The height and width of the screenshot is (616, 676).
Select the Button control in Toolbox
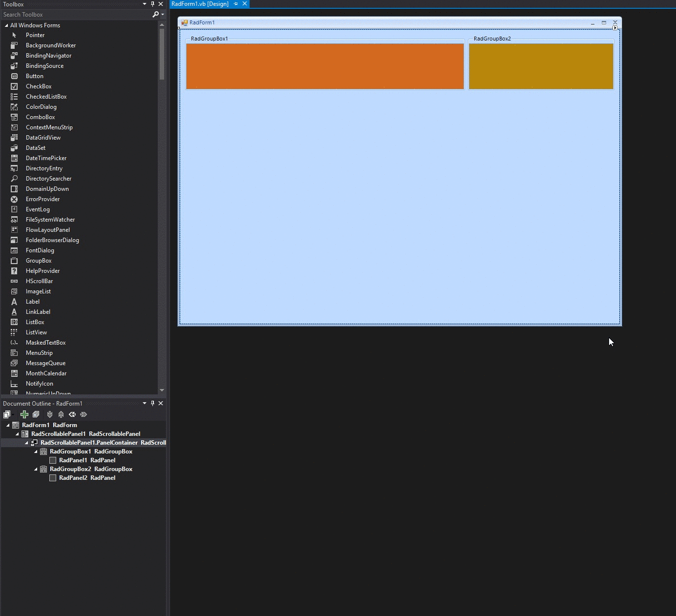35,76
